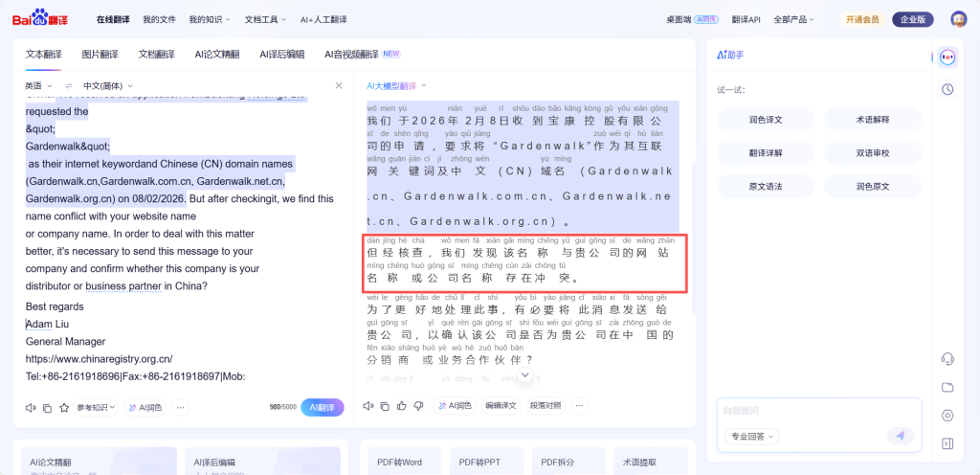Screen dimensions: 980x475
Task: Open 桌面端 desktop client link
Action: (x=694, y=19)
